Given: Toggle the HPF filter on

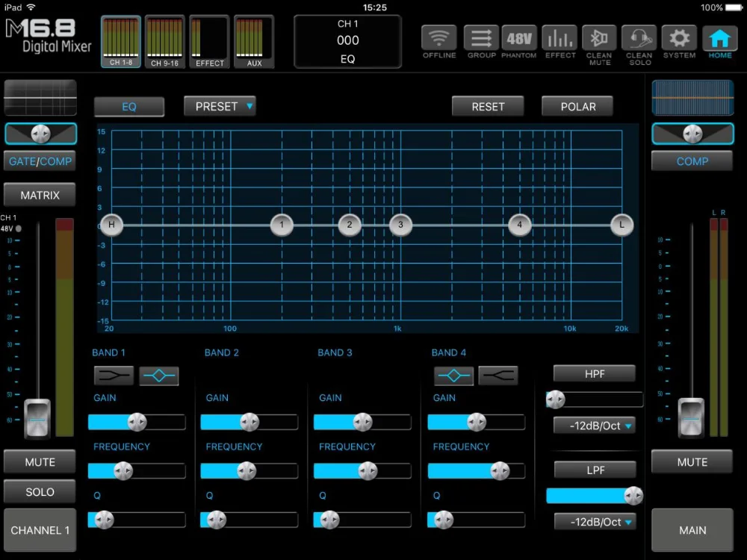Looking at the screenshot, I should [595, 374].
